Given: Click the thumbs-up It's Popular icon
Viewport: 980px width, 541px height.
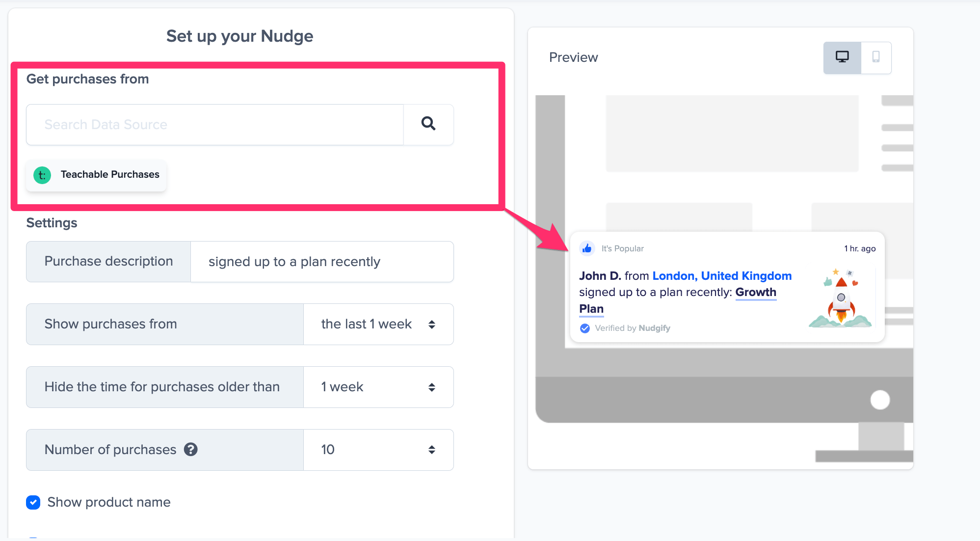Looking at the screenshot, I should tap(587, 248).
